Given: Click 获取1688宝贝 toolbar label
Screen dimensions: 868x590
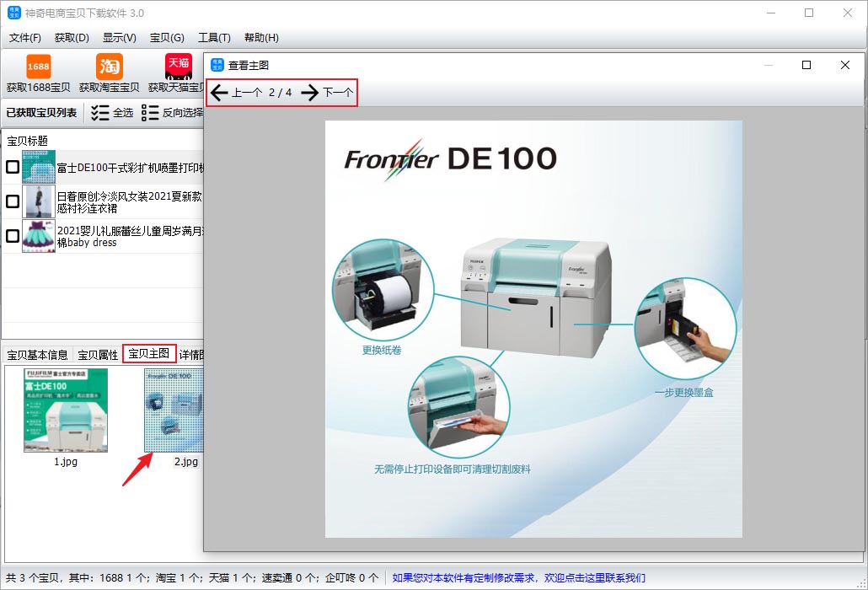Looking at the screenshot, I should point(38,88).
